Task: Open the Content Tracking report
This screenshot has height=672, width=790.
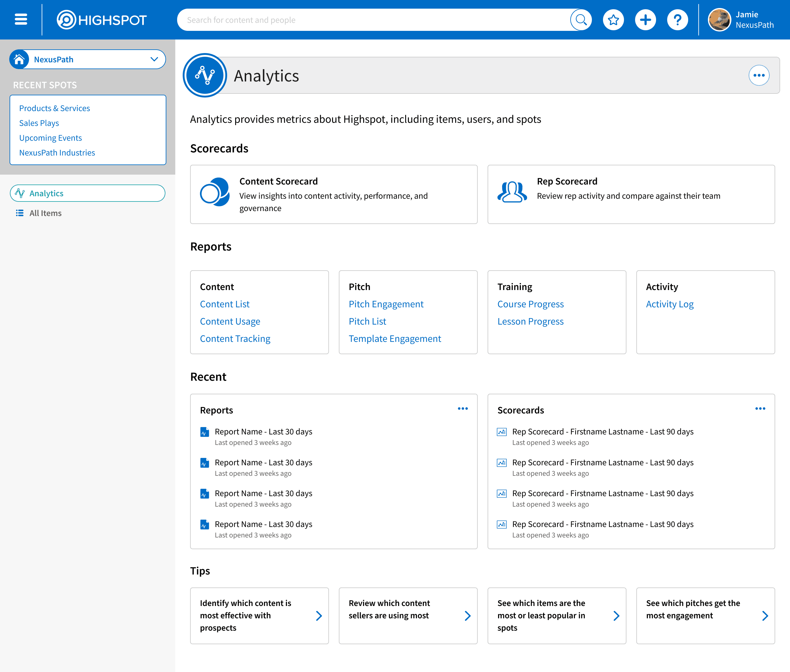Action: pos(235,339)
